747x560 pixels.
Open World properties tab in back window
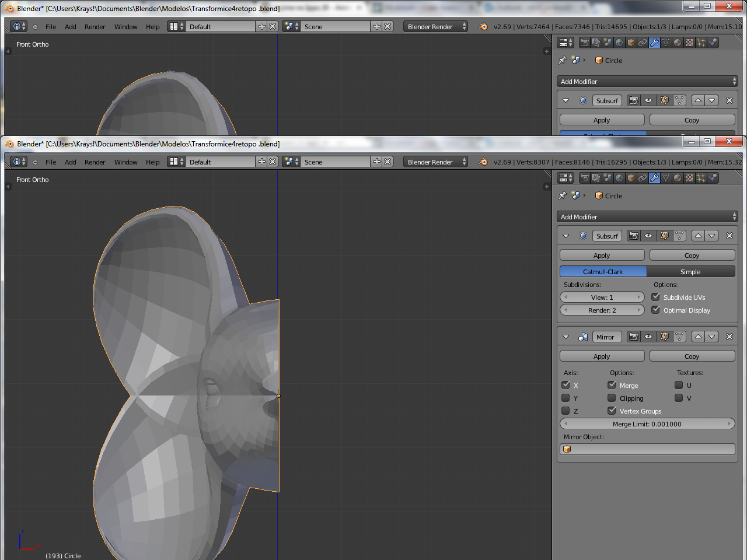point(619,43)
